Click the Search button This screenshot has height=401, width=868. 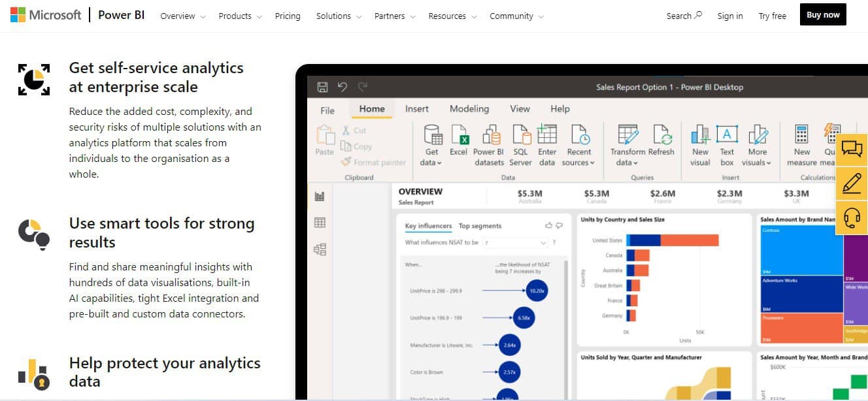pos(684,16)
